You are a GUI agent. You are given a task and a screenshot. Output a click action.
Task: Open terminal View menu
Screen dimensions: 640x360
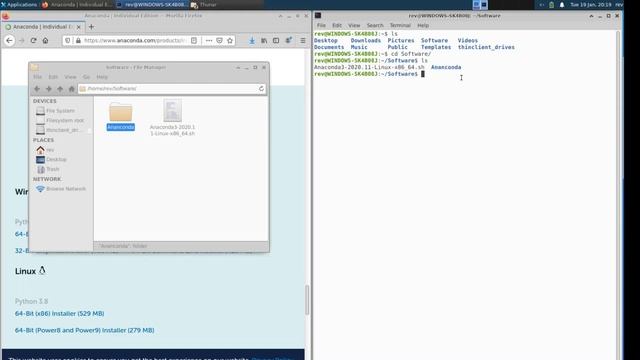pos(354,25)
